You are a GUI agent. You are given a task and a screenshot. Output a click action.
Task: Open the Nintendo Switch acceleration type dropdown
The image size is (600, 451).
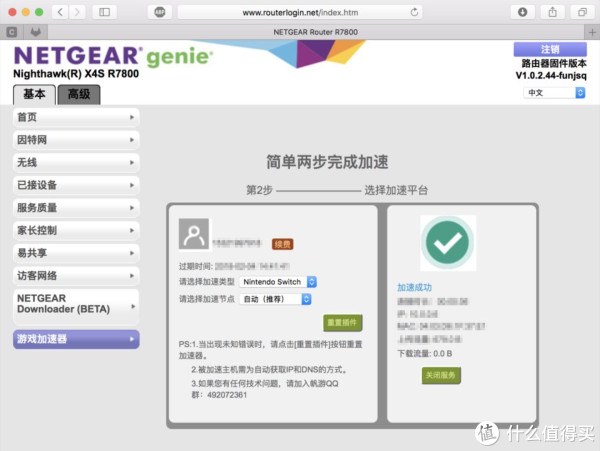pyautogui.click(x=278, y=282)
